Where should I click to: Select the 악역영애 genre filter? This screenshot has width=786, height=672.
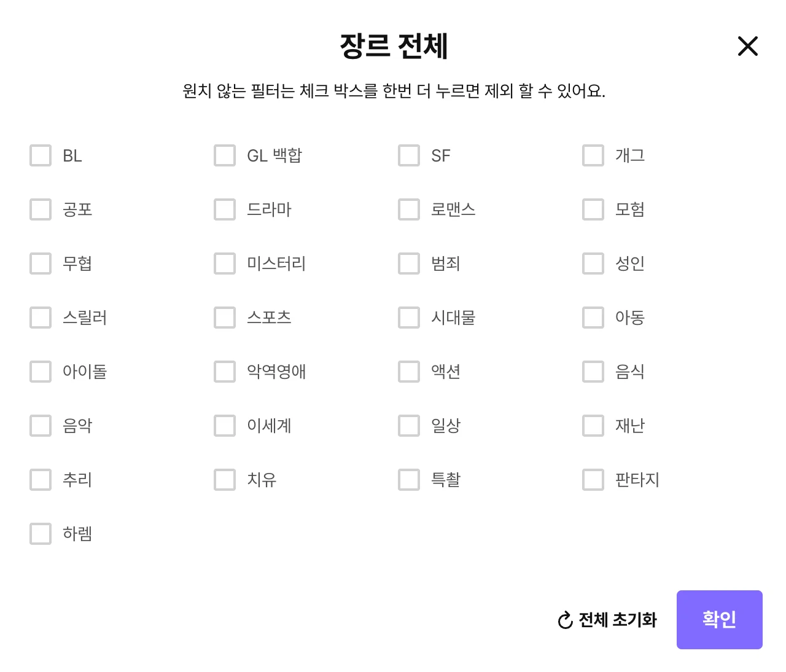point(224,372)
